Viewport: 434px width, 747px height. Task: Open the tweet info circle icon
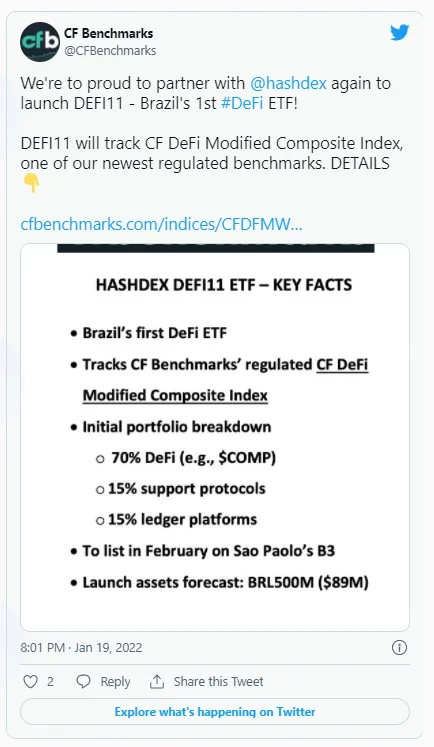[399, 647]
